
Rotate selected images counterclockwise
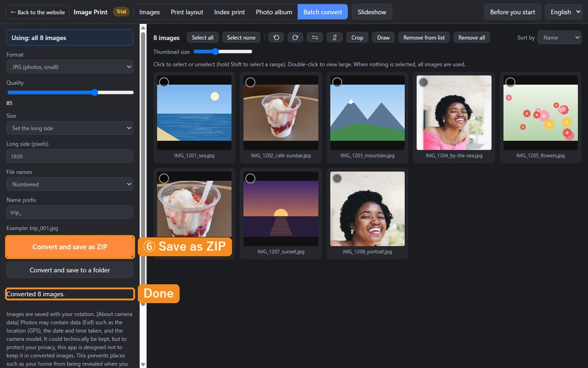click(x=276, y=37)
